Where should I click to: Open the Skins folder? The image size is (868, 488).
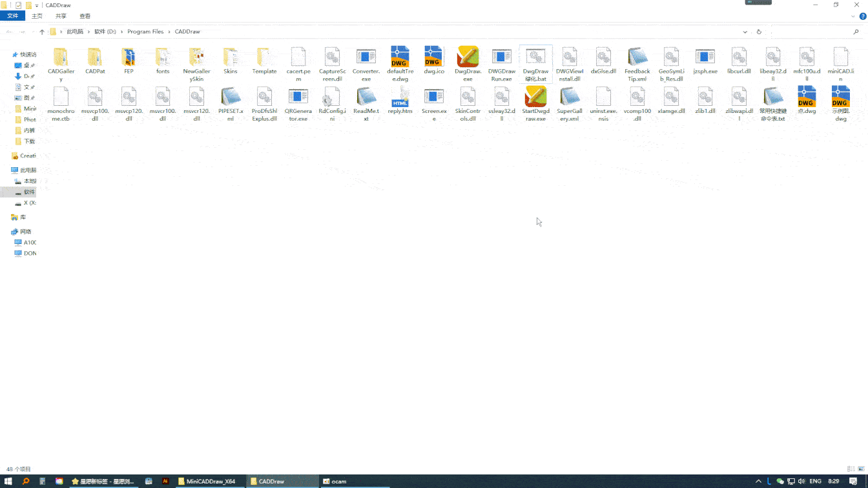click(x=231, y=61)
